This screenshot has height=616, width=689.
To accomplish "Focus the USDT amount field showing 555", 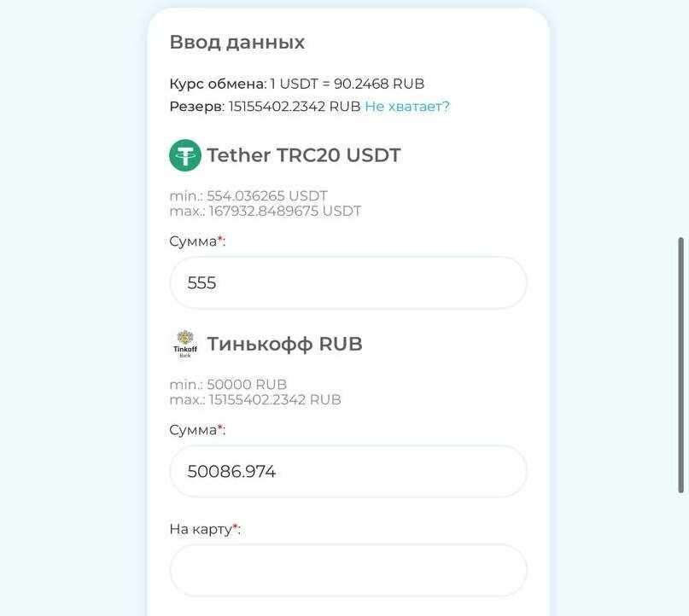I will coord(348,282).
